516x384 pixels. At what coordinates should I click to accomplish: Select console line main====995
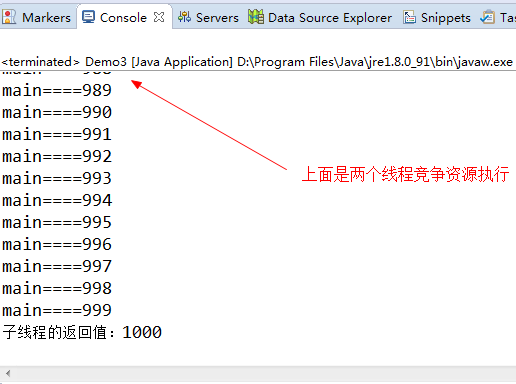pos(57,222)
